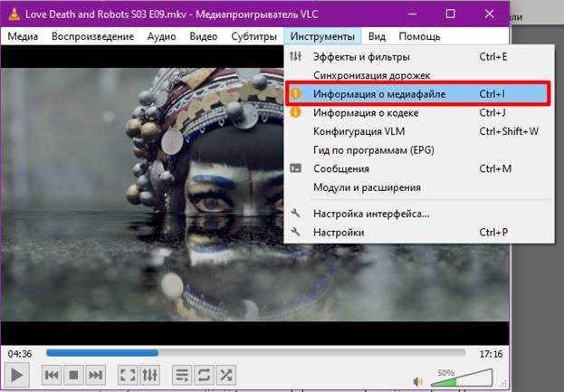The image size is (564, 392).
Task: Click the sliders icon beside Эффекты и фильтры
Action: (x=295, y=56)
